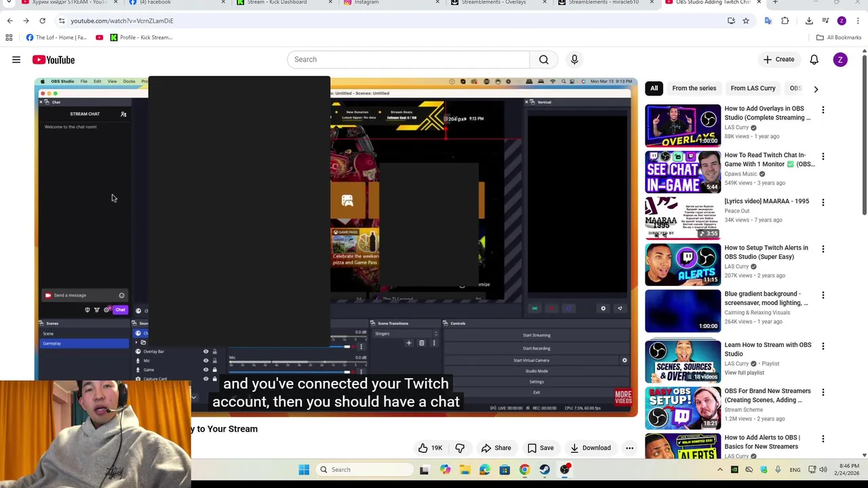
Task: Open options for How to Add Overlays video
Action: click(823, 110)
